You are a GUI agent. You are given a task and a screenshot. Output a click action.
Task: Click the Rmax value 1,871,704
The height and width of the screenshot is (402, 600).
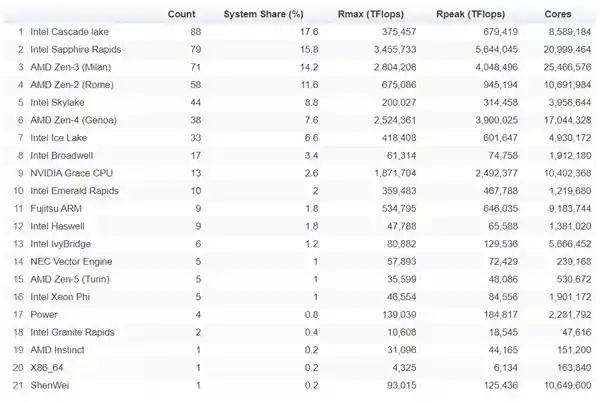pos(395,173)
